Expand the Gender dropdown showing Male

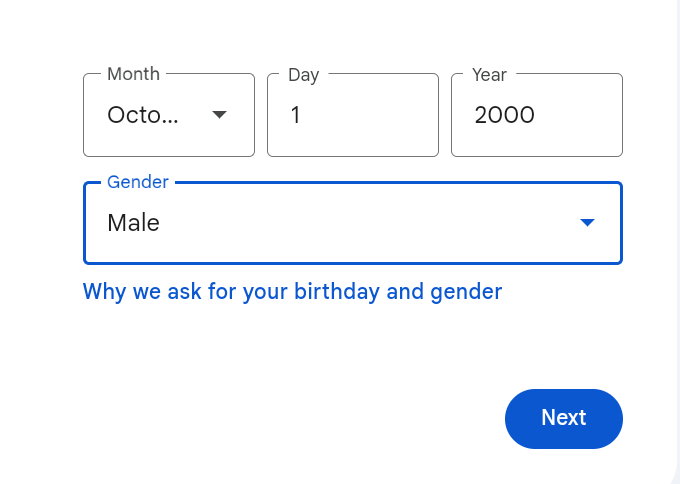point(352,223)
